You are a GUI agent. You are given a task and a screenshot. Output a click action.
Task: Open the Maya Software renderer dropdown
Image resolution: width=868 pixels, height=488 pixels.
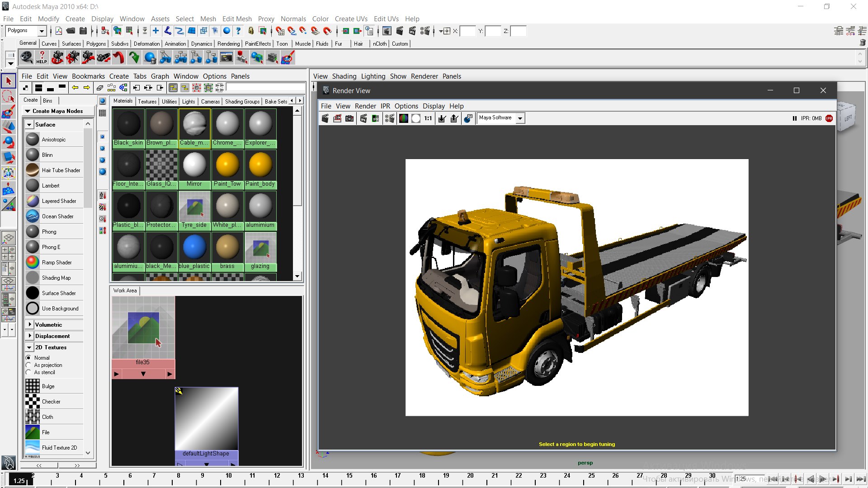coord(520,118)
